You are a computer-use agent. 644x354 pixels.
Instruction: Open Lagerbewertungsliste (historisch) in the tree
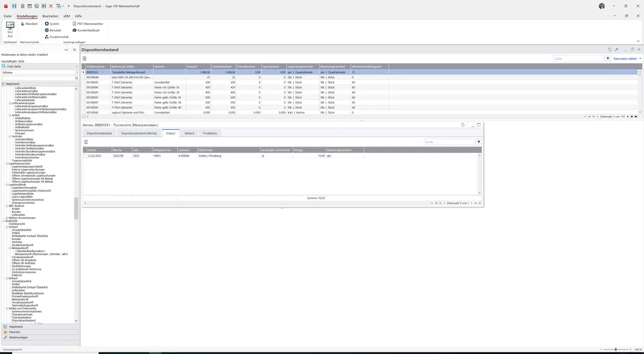[32, 190]
